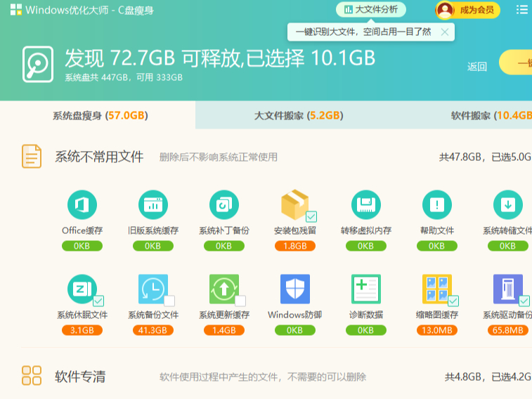The width and height of the screenshot is (532, 399).
Task: Open the Windows防御 shield icon
Action: tap(295, 289)
